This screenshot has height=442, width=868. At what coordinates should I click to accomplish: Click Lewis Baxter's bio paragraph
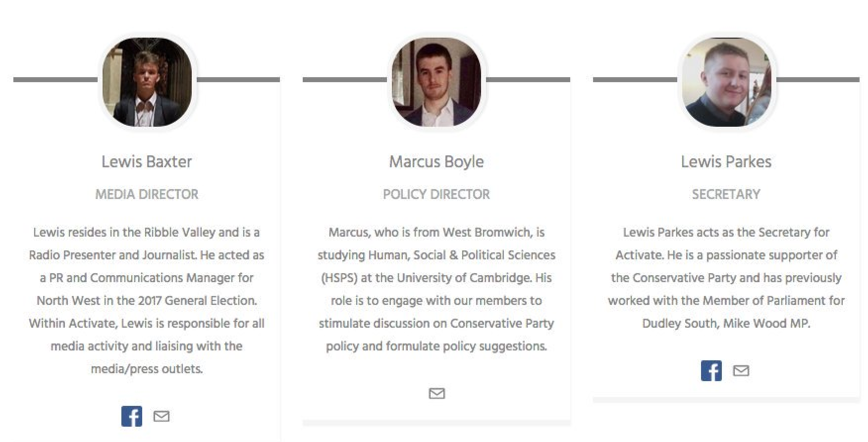(x=147, y=300)
